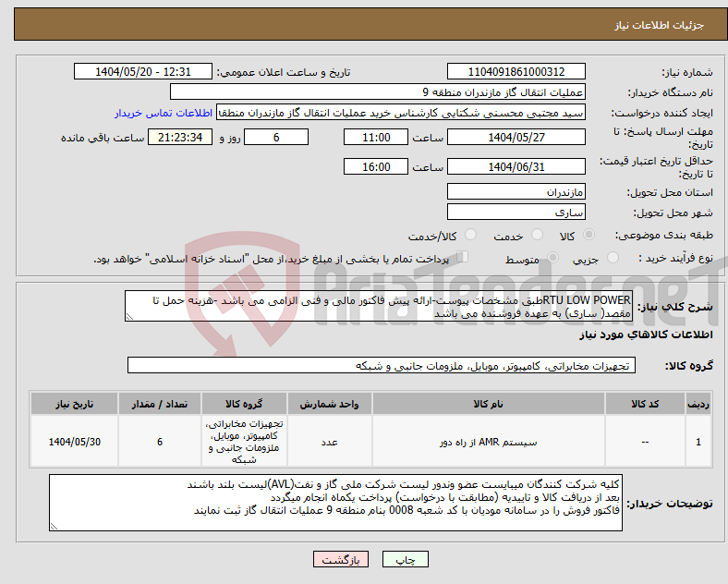The height and width of the screenshot is (584, 728).
Task: Select the متوسط purchase type radio
Action: point(552,258)
